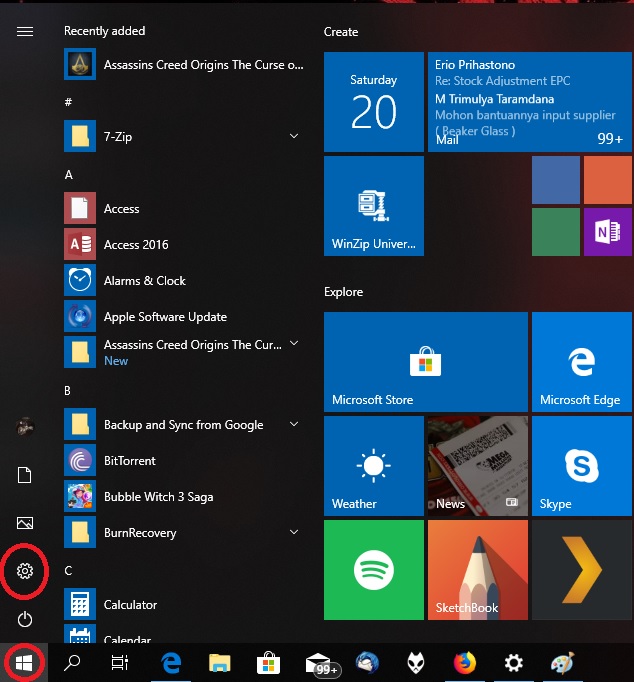Launch Thunderbird from the taskbar
Screen dimensions: 634x682
coord(367,663)
